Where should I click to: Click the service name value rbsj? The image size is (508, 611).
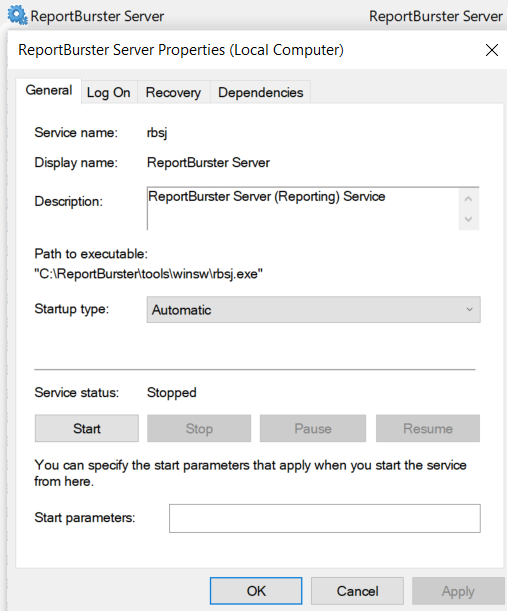pyautogui.click(x=157, y=133)
